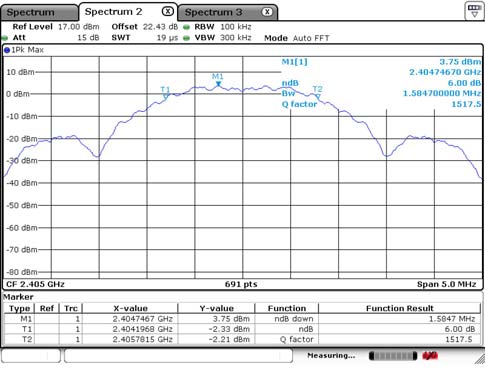Click the 2.40474670 GHz marker frequency readout

click(445, 72)
